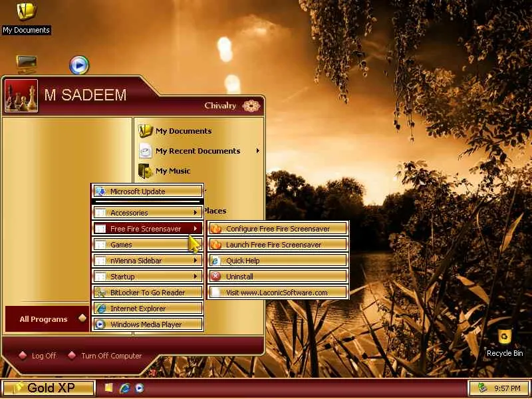532x399 pixels.
Task: Click the M SADEEM user name
Action: coord(86,95)
